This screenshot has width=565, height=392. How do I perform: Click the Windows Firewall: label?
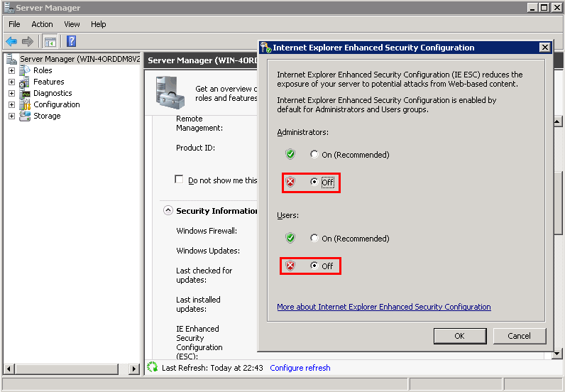click(207, 231)
